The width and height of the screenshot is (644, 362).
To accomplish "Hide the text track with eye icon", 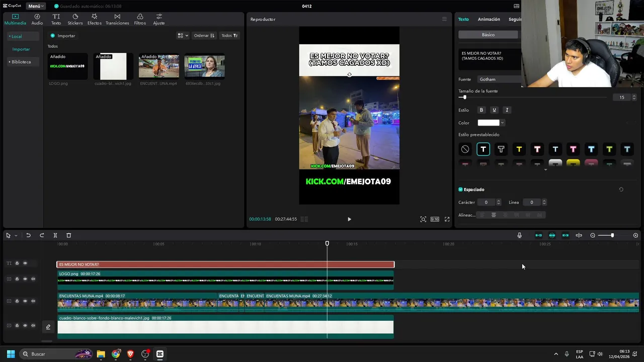I will (25, 263).
